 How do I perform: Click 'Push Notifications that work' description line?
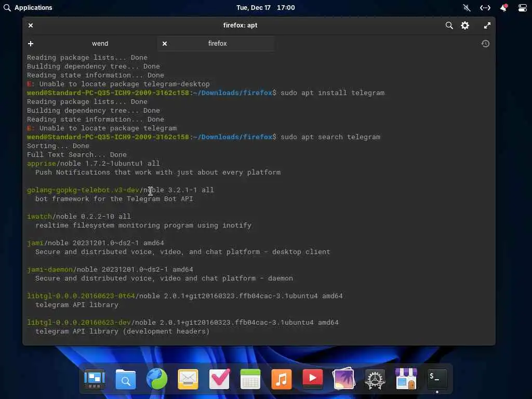[x=158, y=172]
